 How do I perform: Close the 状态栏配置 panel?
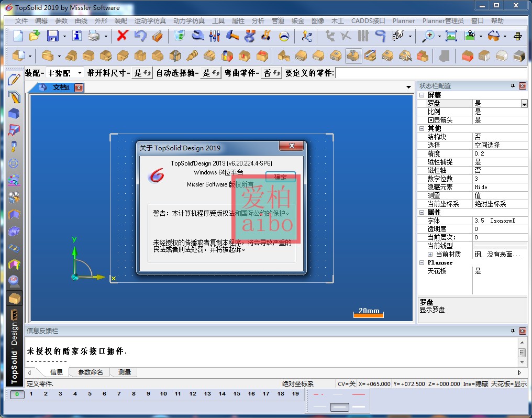pyautogui.click(x=523, y=86)
